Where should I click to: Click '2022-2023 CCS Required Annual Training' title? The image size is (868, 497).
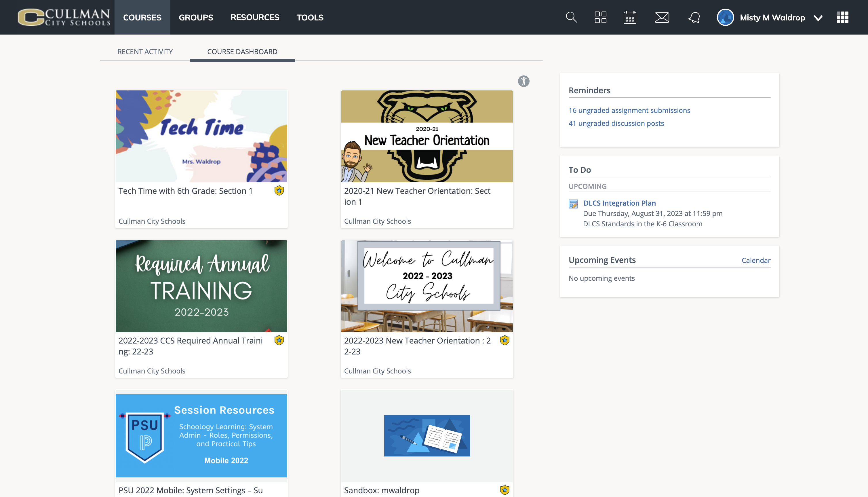(x=190, y=346)
